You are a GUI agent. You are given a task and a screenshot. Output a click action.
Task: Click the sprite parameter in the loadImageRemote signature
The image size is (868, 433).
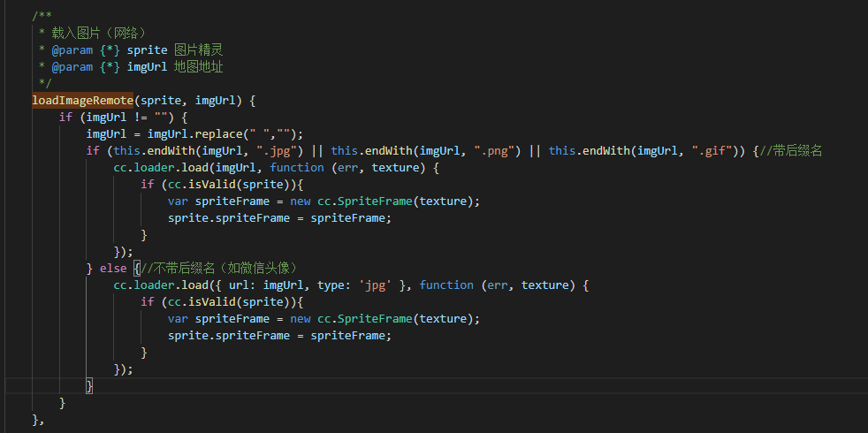click(x=161, y=100)
